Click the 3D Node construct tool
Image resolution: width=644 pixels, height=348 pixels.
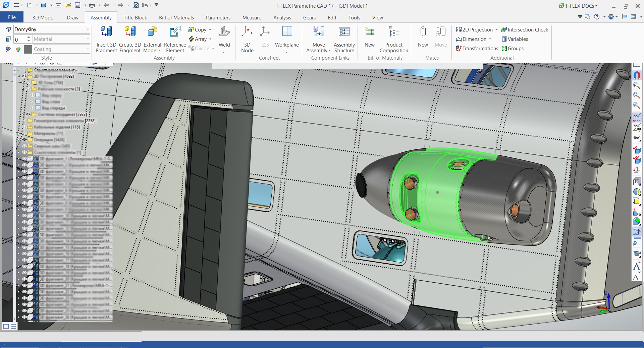coord(247,39)
